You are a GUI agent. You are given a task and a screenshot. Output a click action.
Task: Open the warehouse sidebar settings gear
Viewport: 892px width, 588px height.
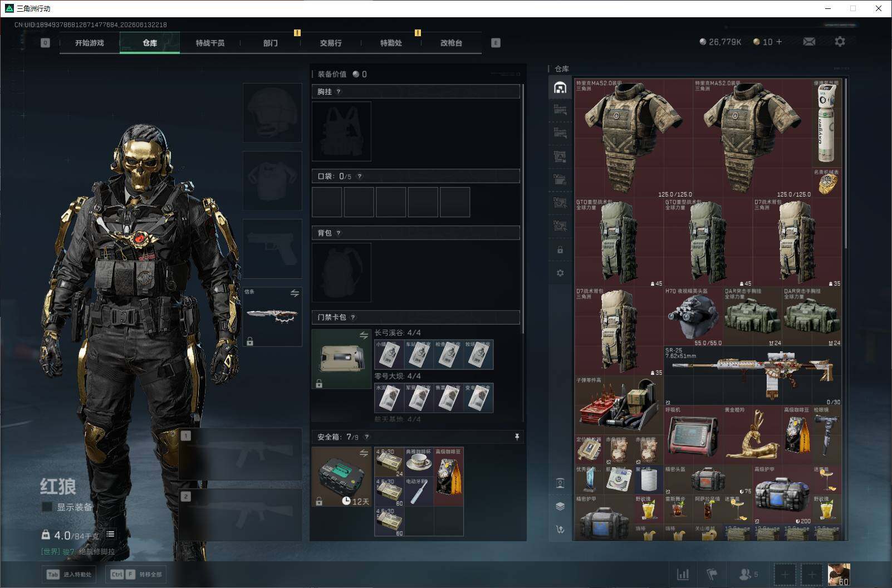(x=560, y=273)
